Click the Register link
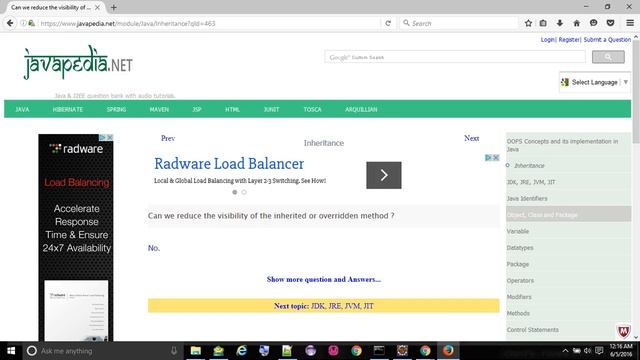The width and height of the screenshot is (640, 360). (569, 40)
